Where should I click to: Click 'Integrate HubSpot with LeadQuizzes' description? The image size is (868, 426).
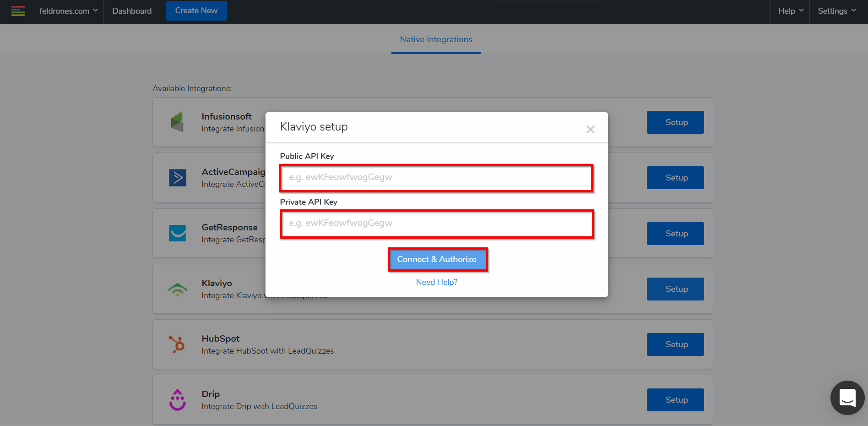tap(268, 351)
